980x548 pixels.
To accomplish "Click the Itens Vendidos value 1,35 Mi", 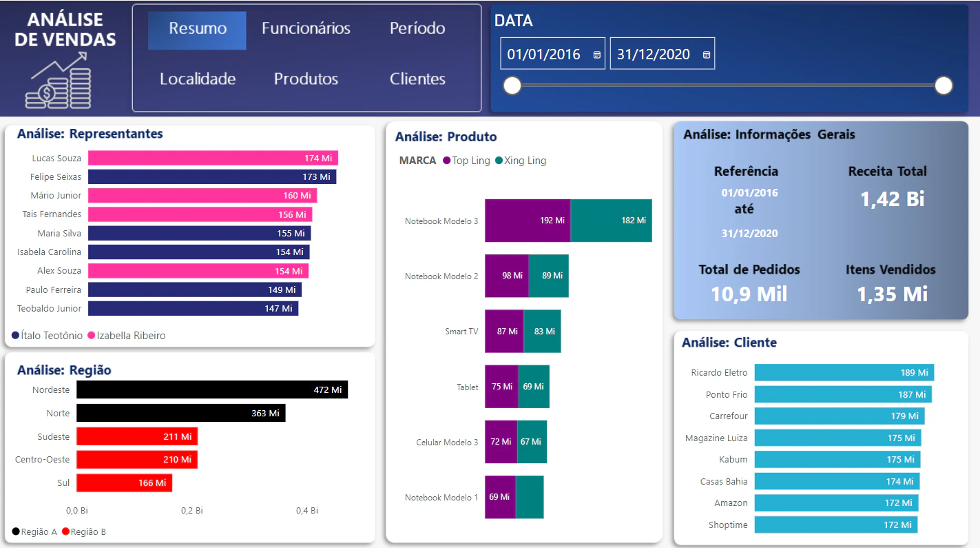I will (892, 294).
